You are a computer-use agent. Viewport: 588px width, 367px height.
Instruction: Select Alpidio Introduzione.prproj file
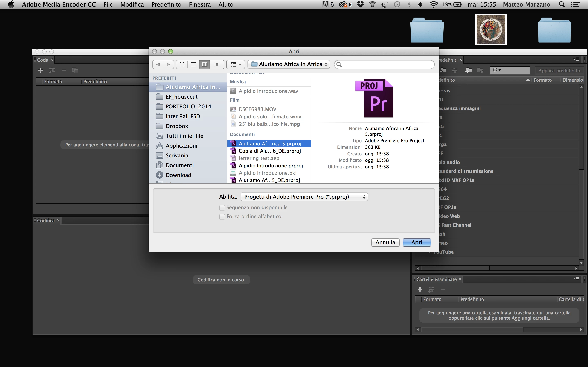(x=271, y=166)
